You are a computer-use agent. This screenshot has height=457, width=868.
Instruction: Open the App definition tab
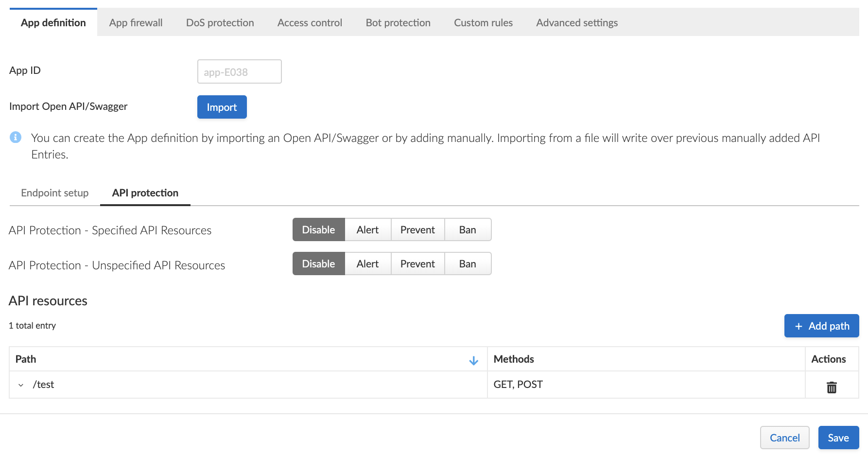[53, 22]
